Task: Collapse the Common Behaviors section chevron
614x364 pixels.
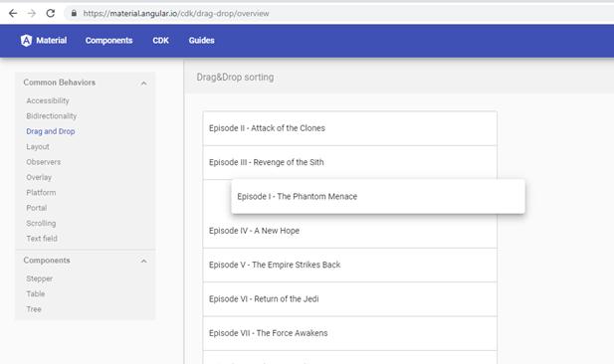Action: 143,84
